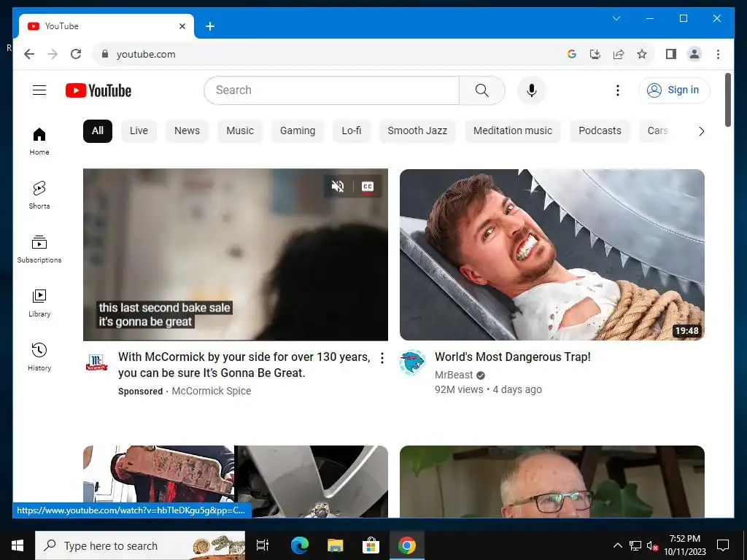Image resolution: width=747 pixels, height=560 pixels.
Task: Open Microsoft Store from taskbar
Action: 371,545
